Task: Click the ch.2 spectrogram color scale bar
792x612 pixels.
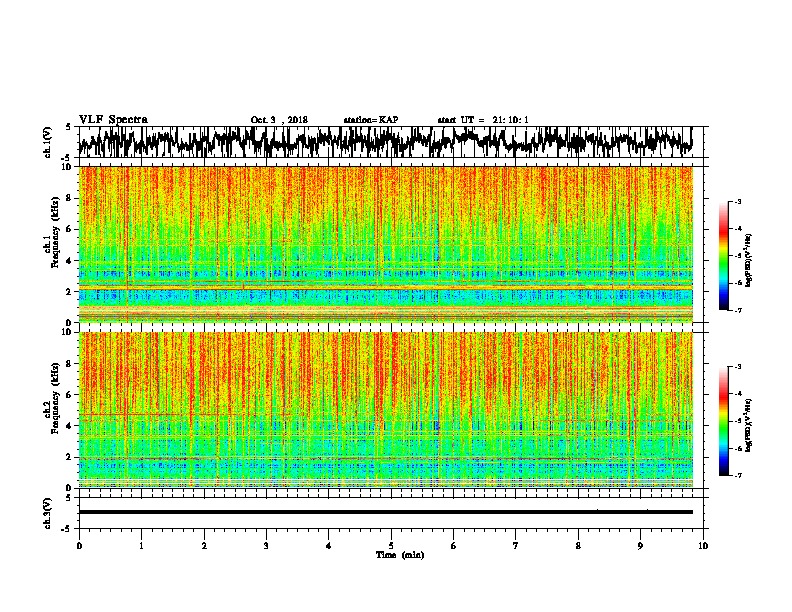Action: click(723, 421)
